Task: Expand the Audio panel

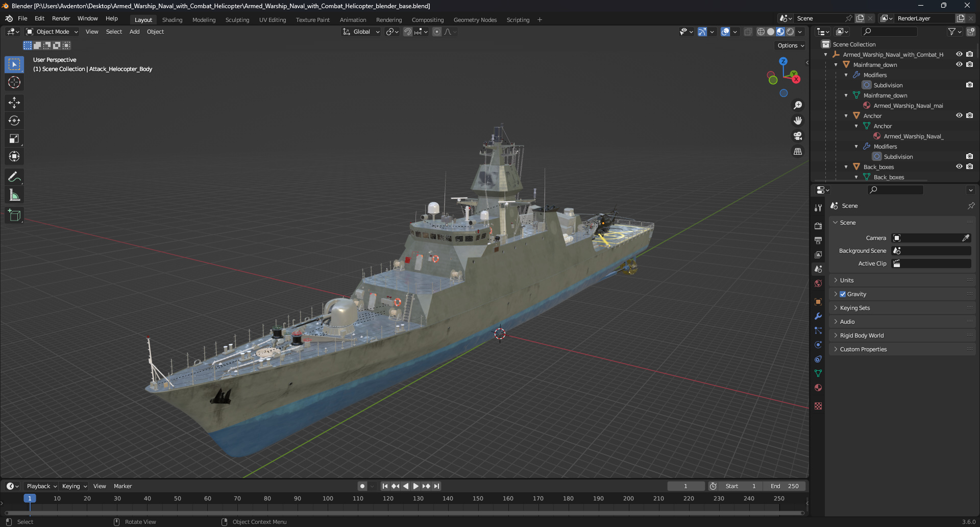Action: tap(902, 322)
